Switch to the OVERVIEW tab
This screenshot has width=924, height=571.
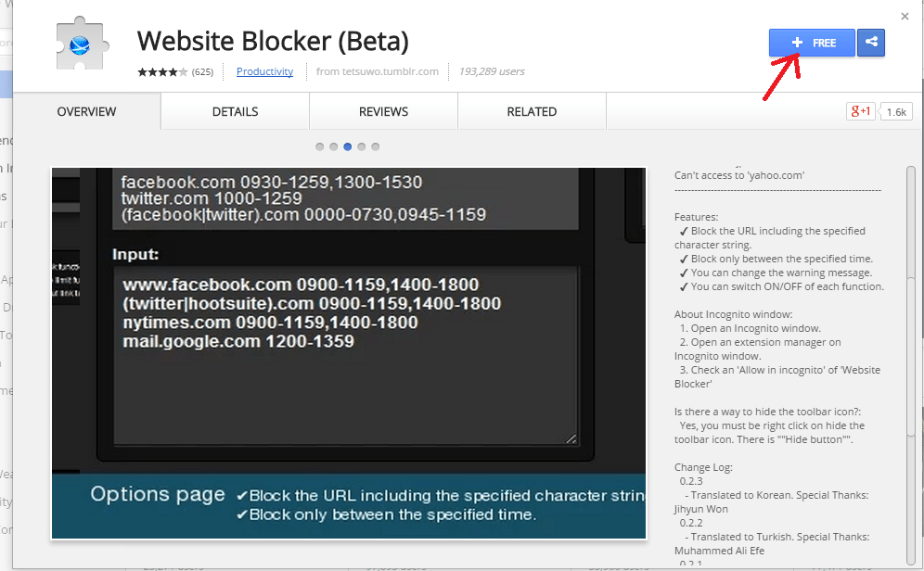[x=86, y=111]
